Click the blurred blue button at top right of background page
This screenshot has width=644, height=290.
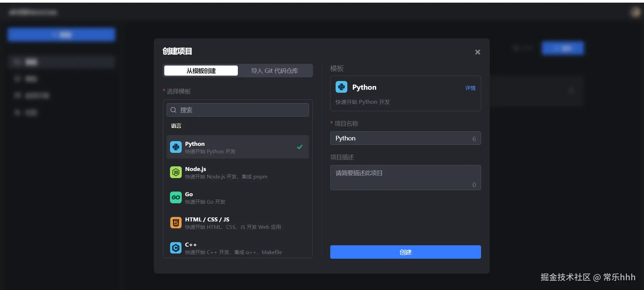coord(563,48)
